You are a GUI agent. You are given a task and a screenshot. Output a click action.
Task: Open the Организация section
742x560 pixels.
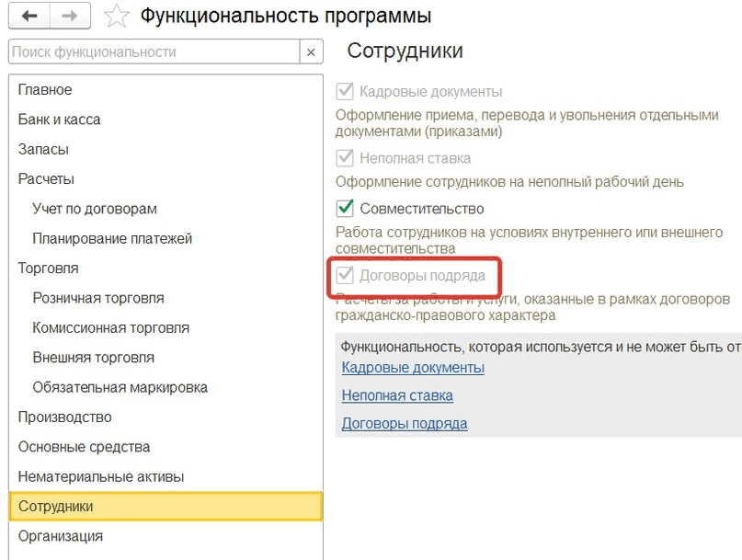pyautogui.click(x=61, y=535)
